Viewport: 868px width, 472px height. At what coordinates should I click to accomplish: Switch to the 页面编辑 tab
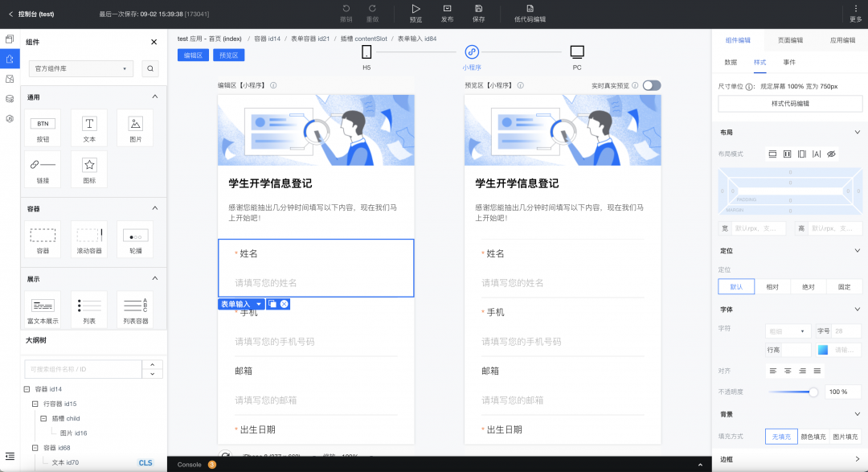pos(790,40)
